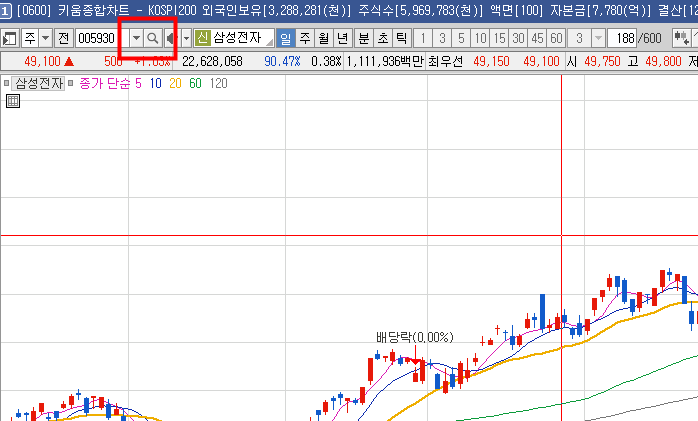Image resolution: width=698 pixels, height=421 pixels.
Task: Select the 주 weekly period button next to 일
Action: (x=304, y=39)
